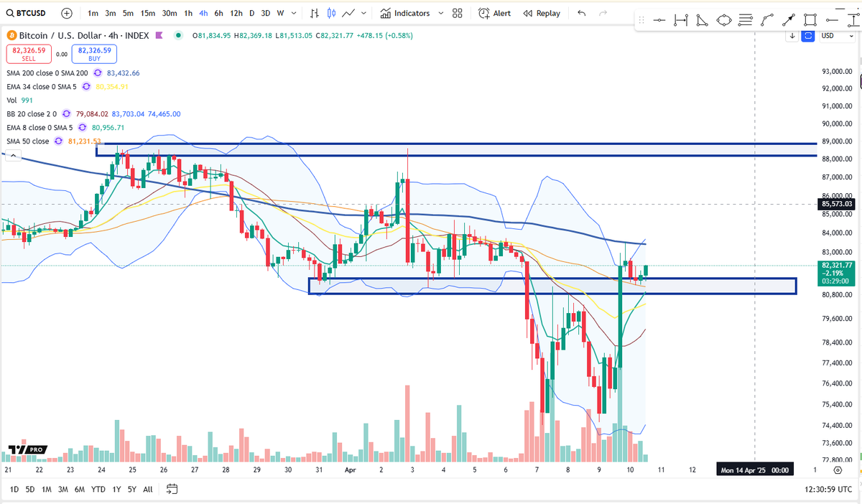Click the redo arrow
The width and height of the screenshot is (862, 504).
[602, 13]
